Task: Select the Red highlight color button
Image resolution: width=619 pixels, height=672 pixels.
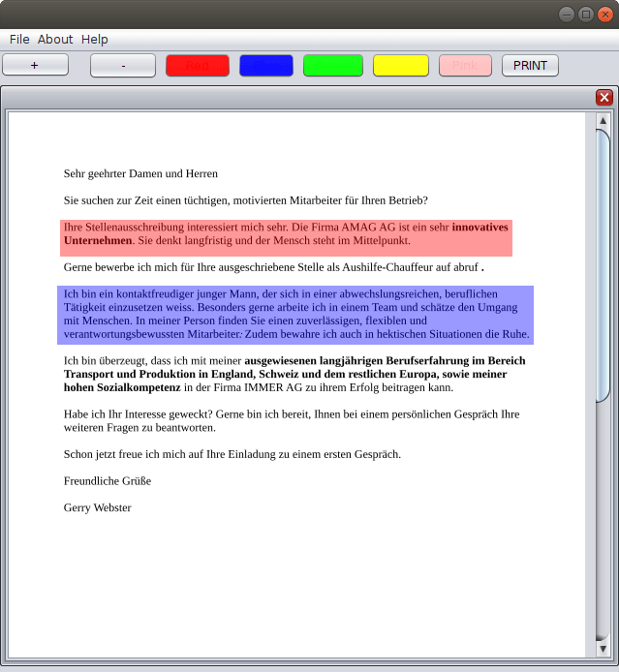Action: (198, 66)
